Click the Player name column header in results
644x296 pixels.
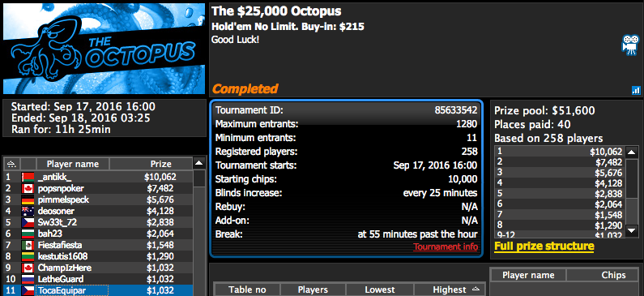pyautogui.click(x=73, y=164)
